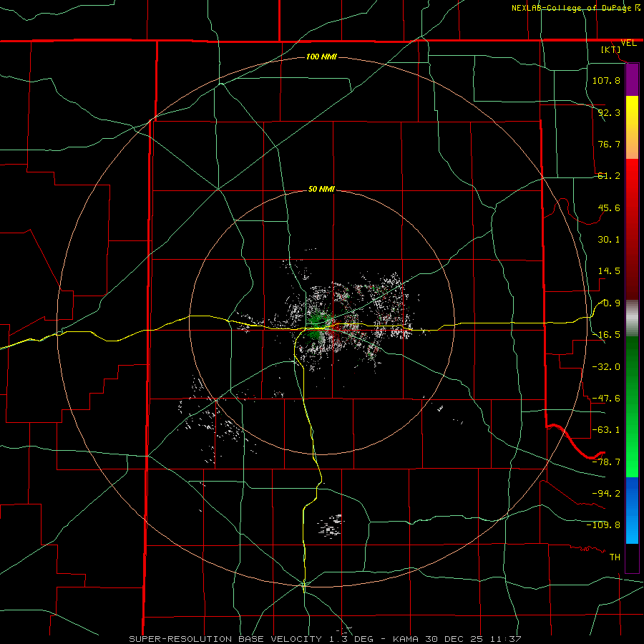This screenshot has width=644, height=644.
Task: Click the -0.9 velocity scale value
Action: [609, 303]
